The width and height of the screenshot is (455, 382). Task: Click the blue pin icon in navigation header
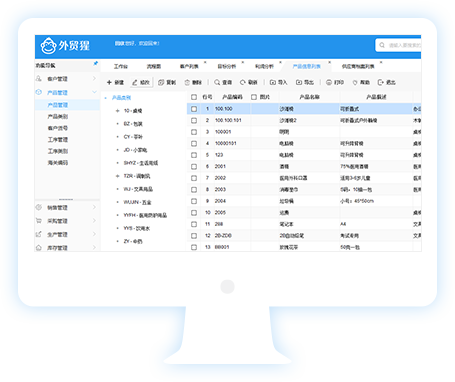[96, 63]
